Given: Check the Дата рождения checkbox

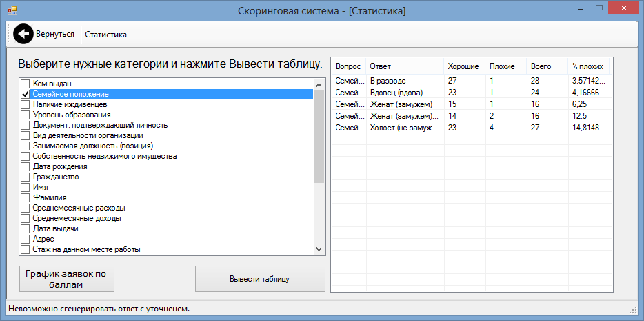Looking at the screenshot, I should point(26,166).
